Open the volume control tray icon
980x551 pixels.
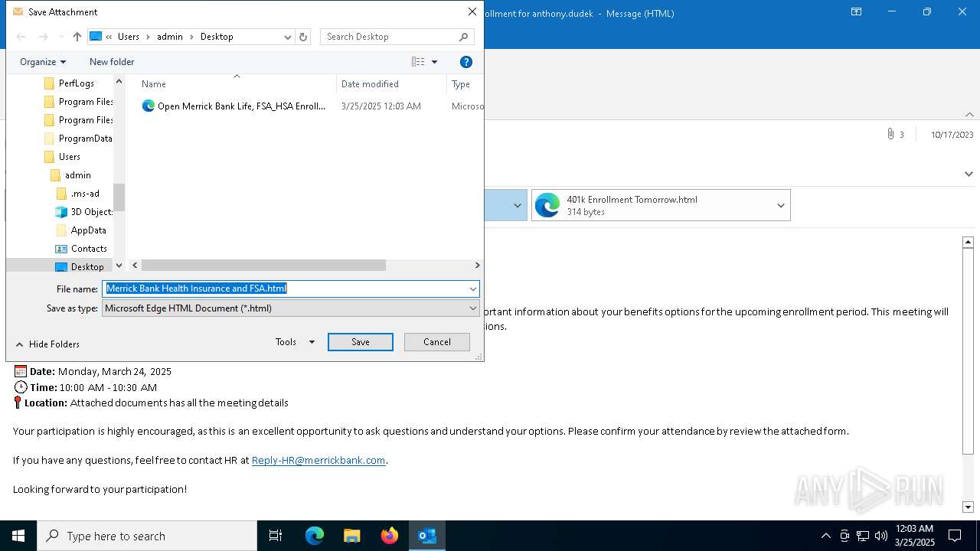pos(880,536)
